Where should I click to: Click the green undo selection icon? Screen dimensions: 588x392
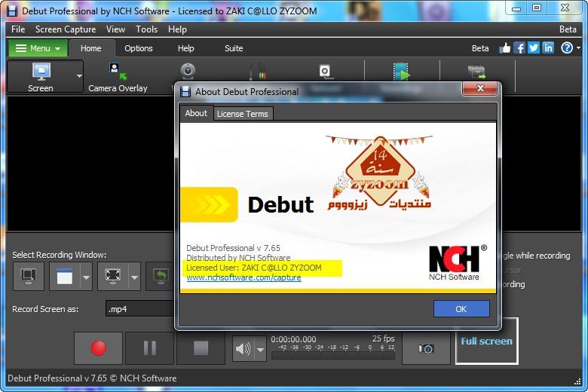tap(161, 277)
